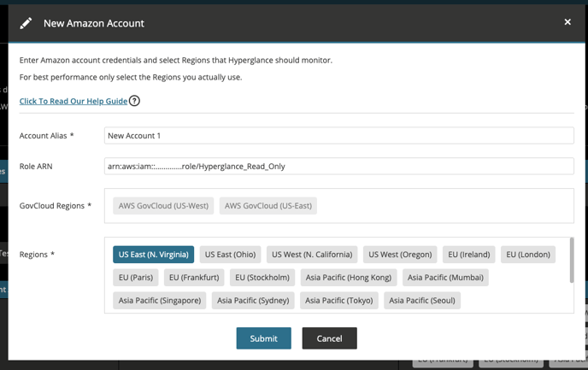This screenshot has width=588, height=370.
Task: Select US West (N. California) region
Action: pyautogui.click(x=312, y=255)
